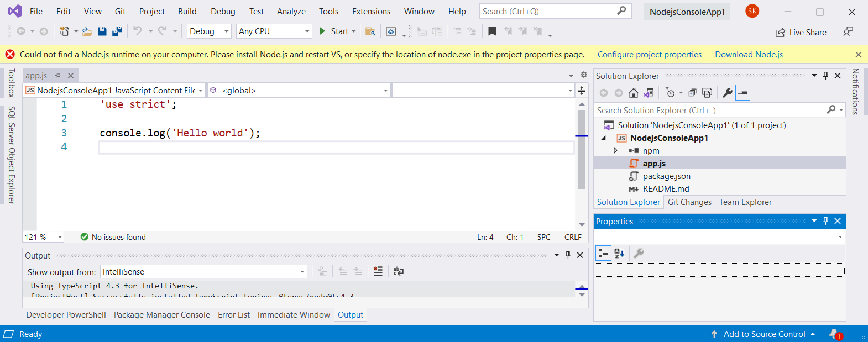Click the Open File folder icon

(x=87, y=31)
